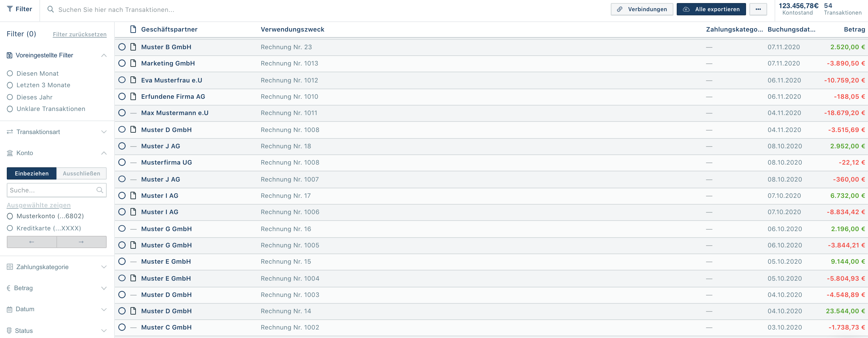
Task: Click the right arrow in Konto pager
Action: coord(81,242)
